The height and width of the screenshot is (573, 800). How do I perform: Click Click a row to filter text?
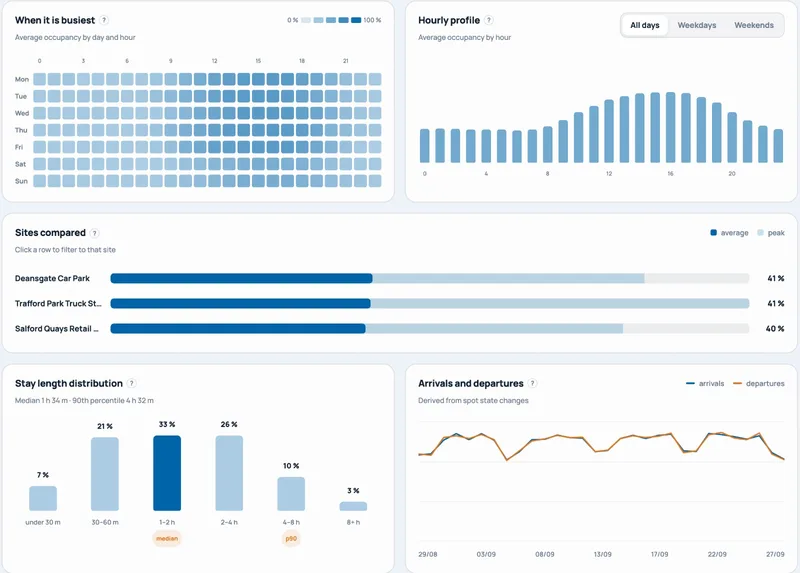[65, 250]
